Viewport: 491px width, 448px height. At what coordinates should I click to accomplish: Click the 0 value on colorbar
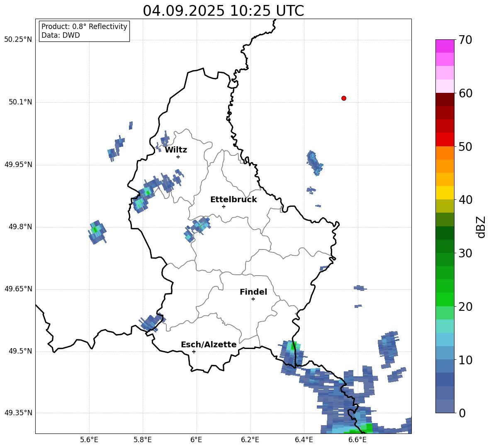[x=462, y=413]
